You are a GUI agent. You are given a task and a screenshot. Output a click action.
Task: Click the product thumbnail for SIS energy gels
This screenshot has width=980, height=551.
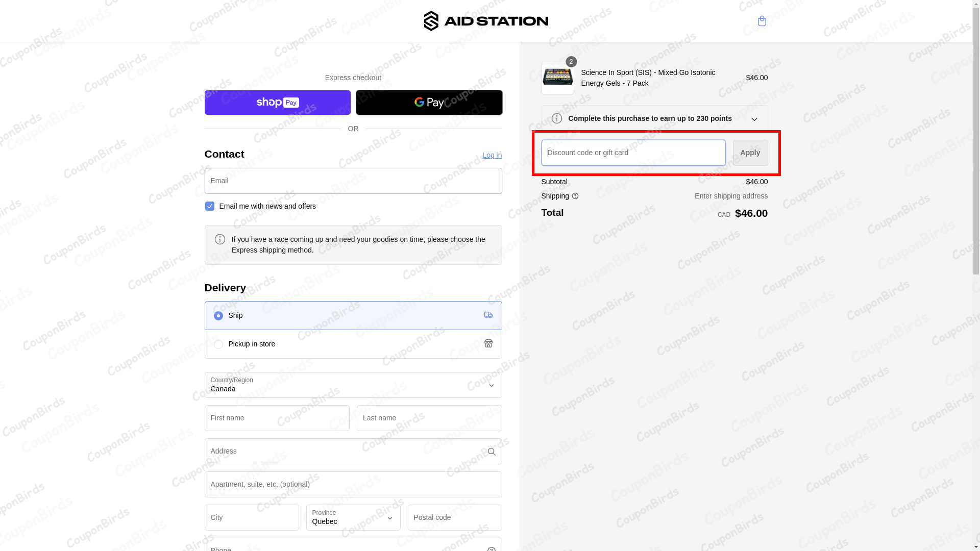pyautogui.click(x=557, y=78)
